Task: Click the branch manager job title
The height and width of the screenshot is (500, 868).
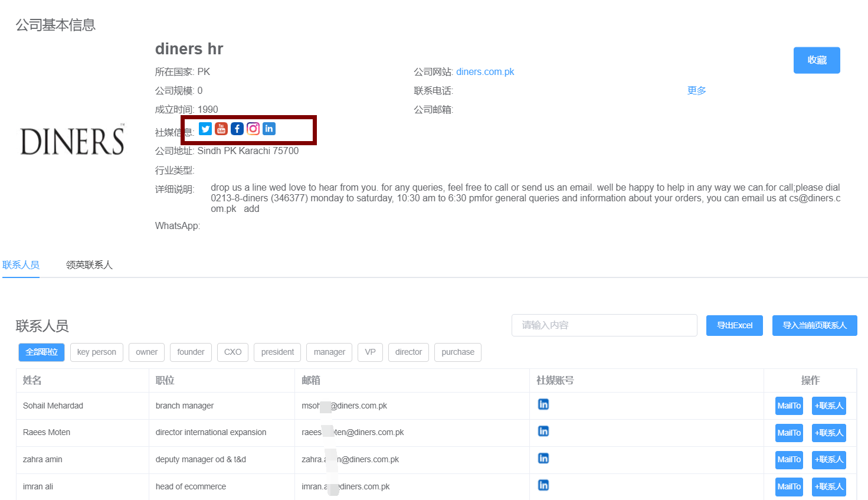Action: 185,406
